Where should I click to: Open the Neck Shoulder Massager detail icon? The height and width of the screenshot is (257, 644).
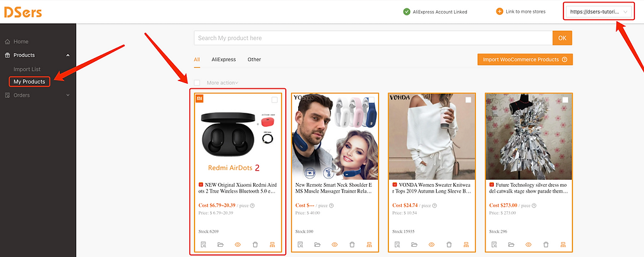coord(300,244)
